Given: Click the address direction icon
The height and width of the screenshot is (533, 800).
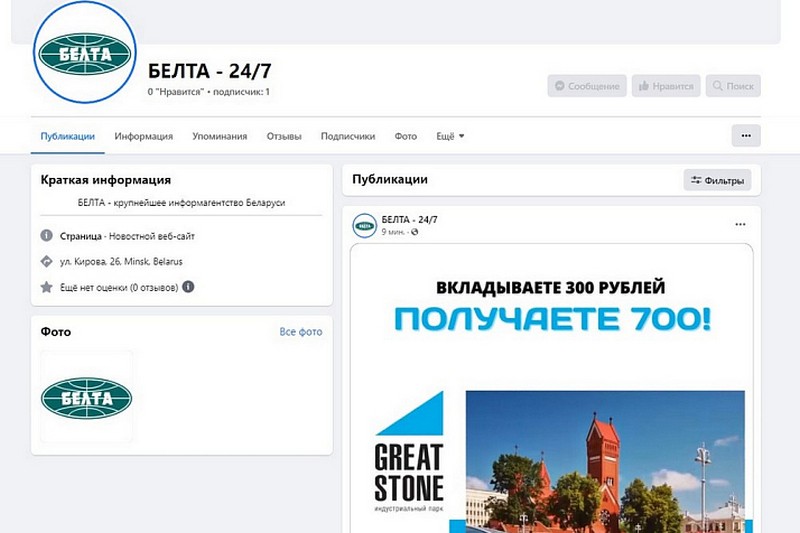Looking at the screenshot, I should pos(46,261).
